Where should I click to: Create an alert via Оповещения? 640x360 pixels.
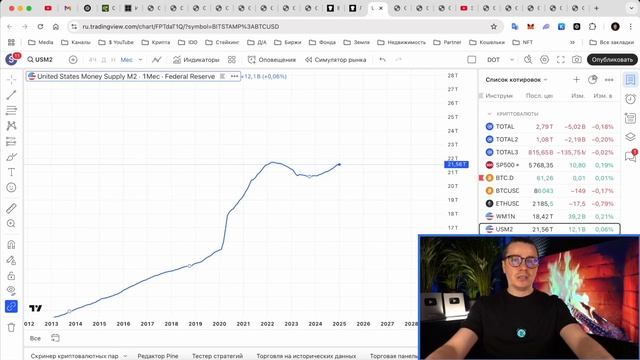click(272, 60)
